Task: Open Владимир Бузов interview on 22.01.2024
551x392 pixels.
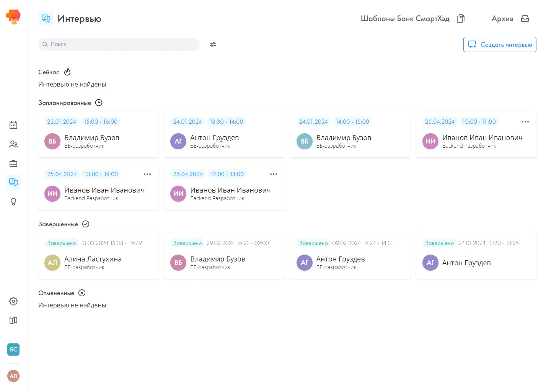Action: click(98, 134)
